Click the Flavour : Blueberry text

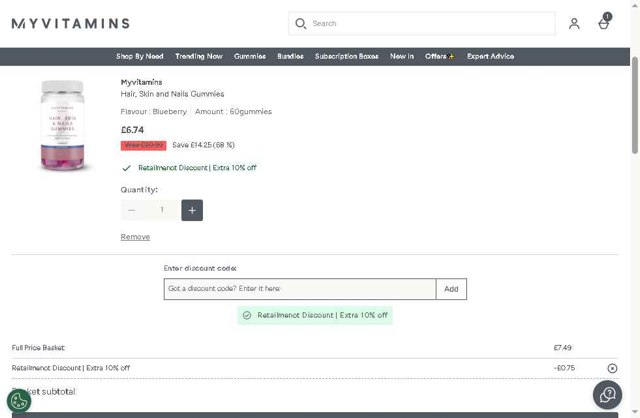pos(153,111)
